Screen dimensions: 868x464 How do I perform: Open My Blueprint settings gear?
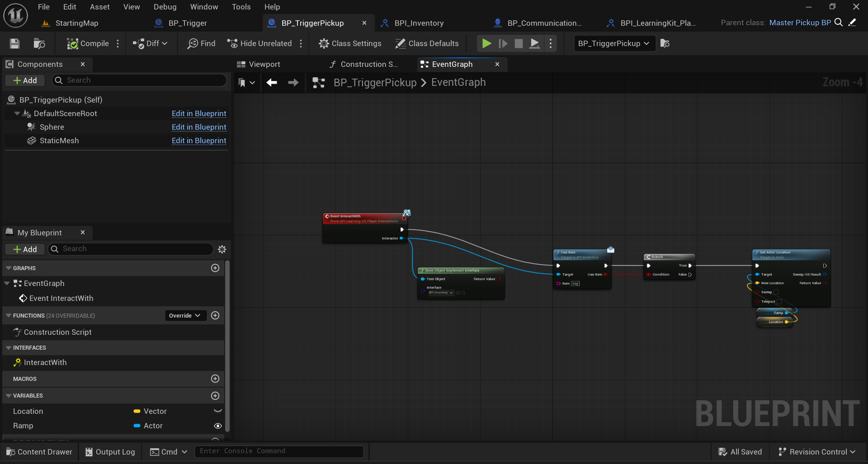(222, 249)
